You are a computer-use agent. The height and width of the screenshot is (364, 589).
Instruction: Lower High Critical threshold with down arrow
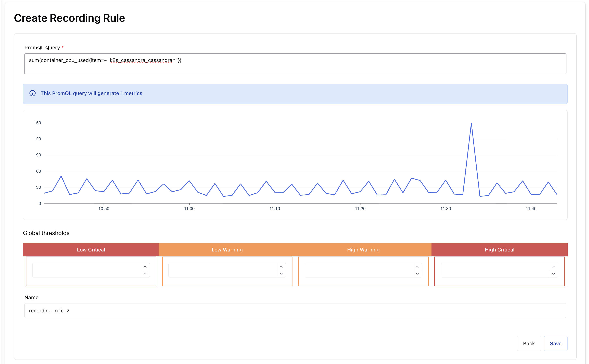click(x=553, y=274)
